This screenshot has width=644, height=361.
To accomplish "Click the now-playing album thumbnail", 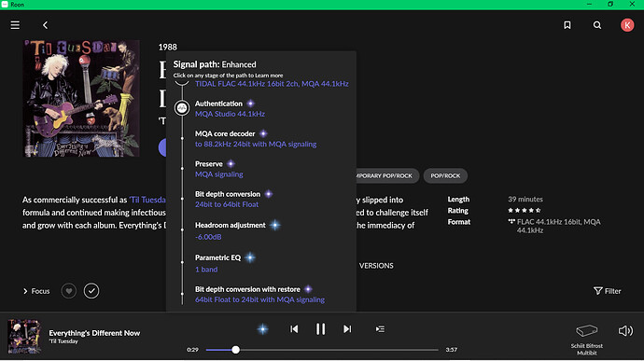I will pyautogui.click(x=24, y=337).
